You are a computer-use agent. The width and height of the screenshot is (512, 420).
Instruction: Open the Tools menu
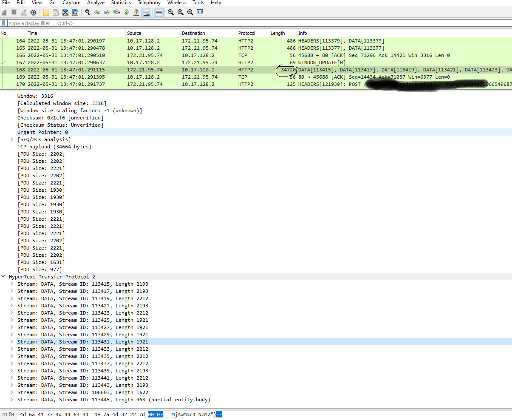tap(198, 3)
